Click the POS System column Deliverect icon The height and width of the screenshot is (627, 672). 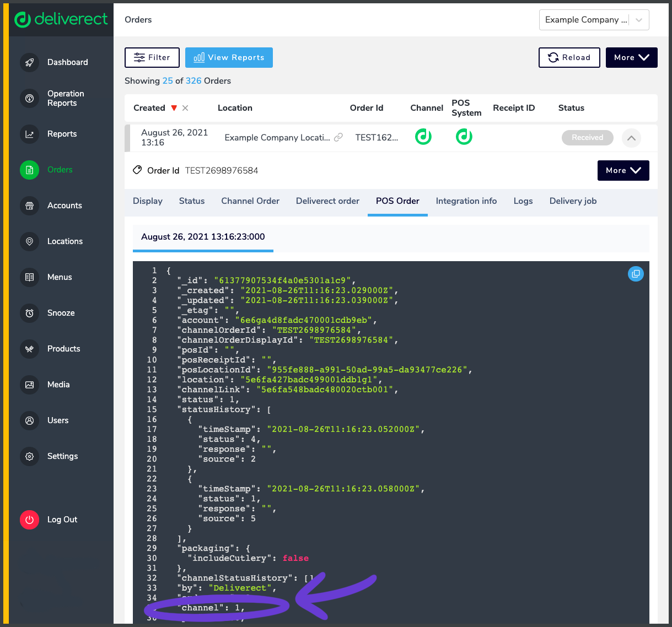[464, 137]
